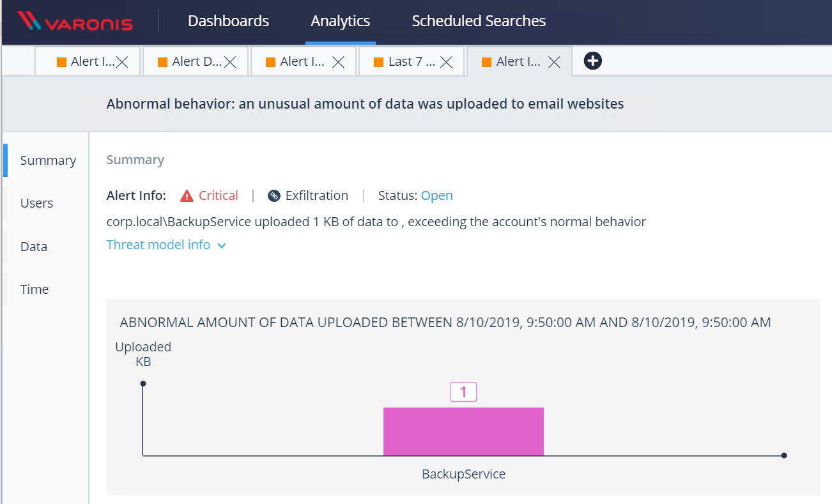
Task: Close the active rightmost Alert I... tab
Action: 555,62
